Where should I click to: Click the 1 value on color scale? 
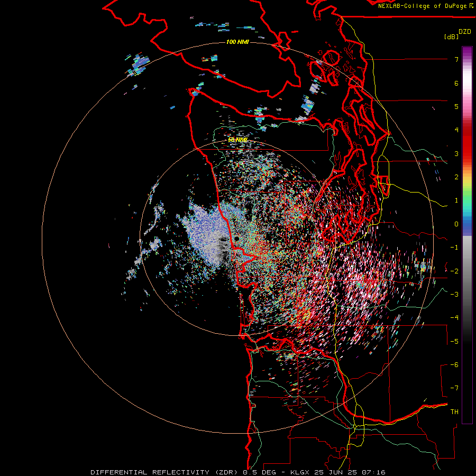456,200
